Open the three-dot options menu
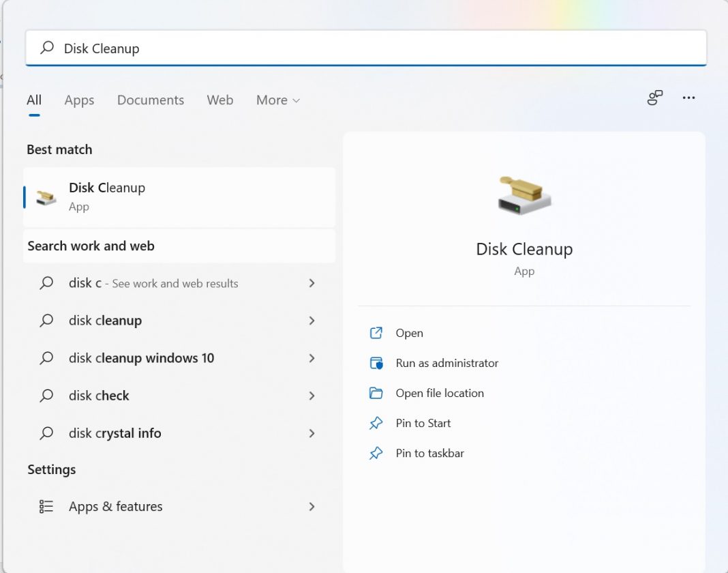Image resolution: width=728 pixels, height=573 pixels. [x=688, y=98]
